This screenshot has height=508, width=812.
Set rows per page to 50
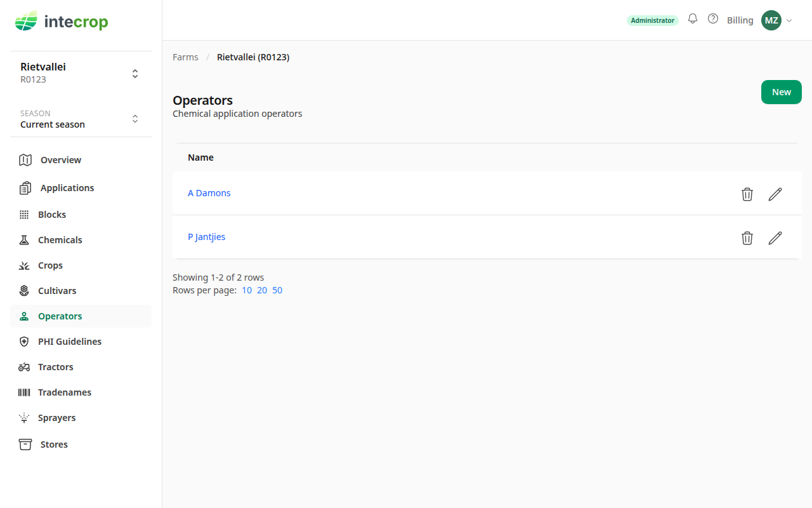point(277,290)
